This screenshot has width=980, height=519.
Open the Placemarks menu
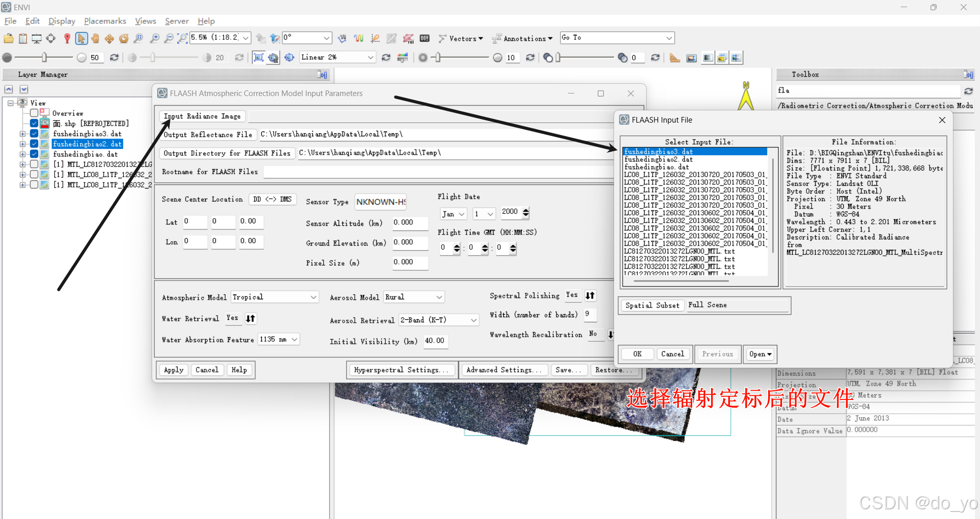tap(105, 21)
